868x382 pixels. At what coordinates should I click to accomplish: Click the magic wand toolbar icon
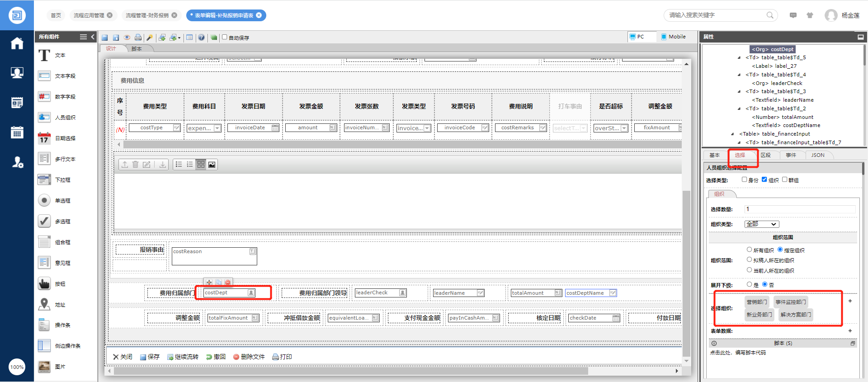click(150, 38)
